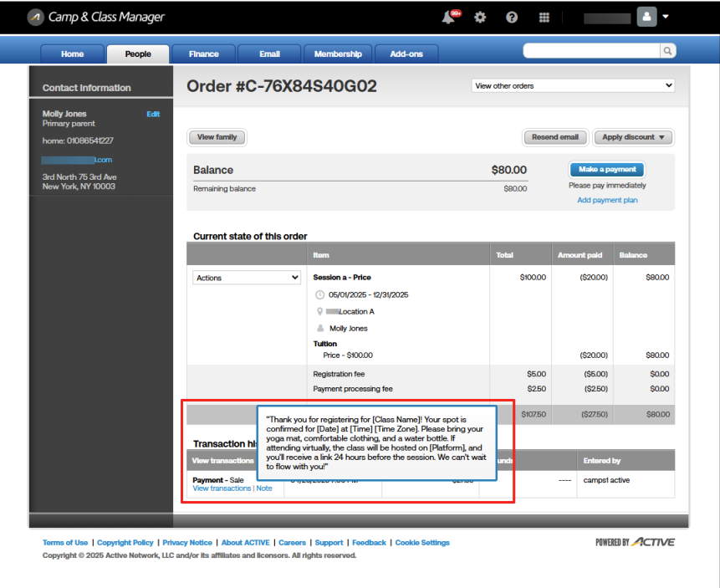Click into the top search field
Viewport: 720px width, 588px height.
click(591, 51)
